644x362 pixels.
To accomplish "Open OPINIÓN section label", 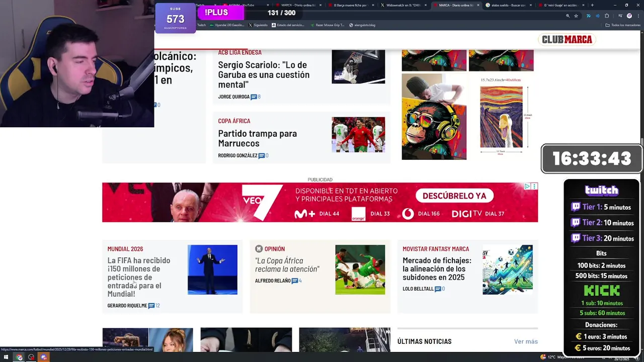I will (274, 249).
